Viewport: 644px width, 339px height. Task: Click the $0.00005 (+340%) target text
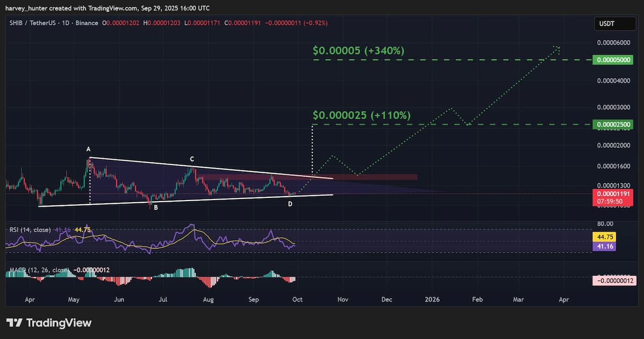(x=358, y=51)
